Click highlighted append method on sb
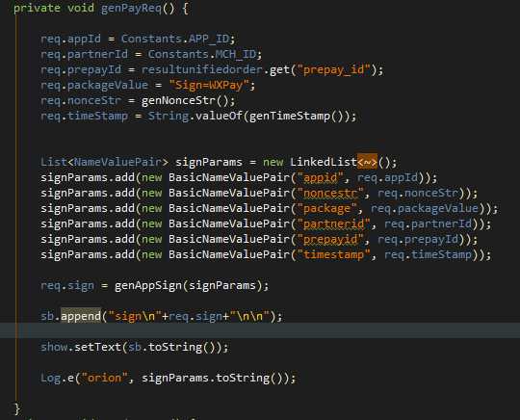This screenshot has height=420, width=520. [x=81, y=316]
